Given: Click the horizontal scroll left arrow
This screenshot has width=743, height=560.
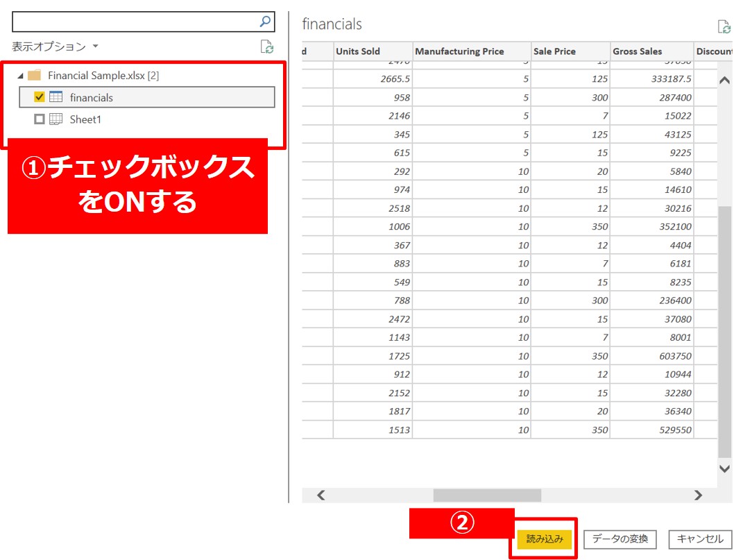Looking at the screenshot, I should pos(321,495).
